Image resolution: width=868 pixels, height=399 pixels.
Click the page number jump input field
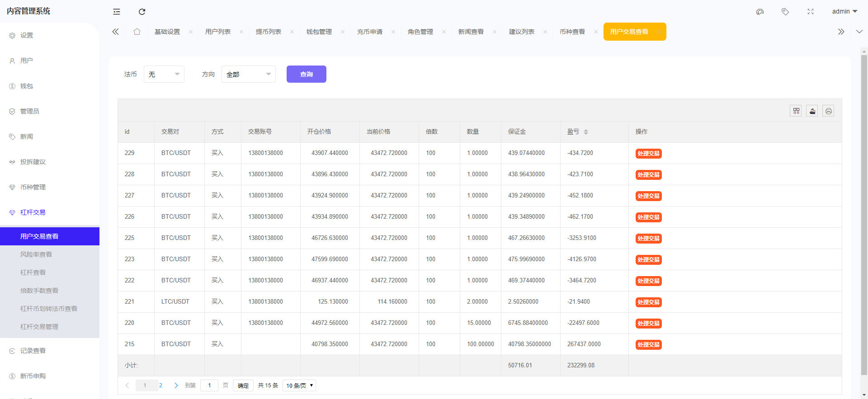[x=209, y=385]
